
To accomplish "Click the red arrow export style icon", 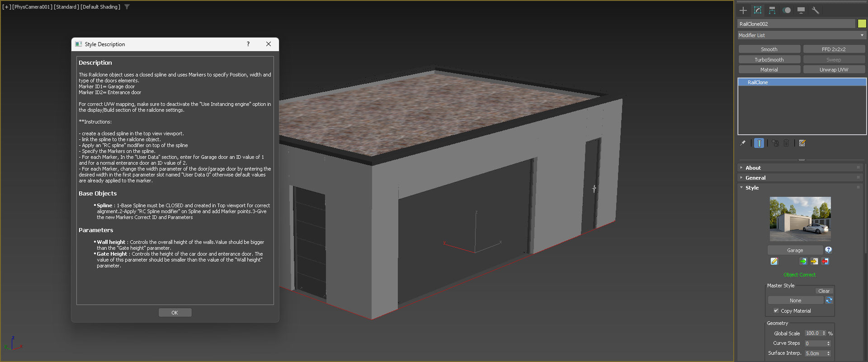I will [825, 261].
